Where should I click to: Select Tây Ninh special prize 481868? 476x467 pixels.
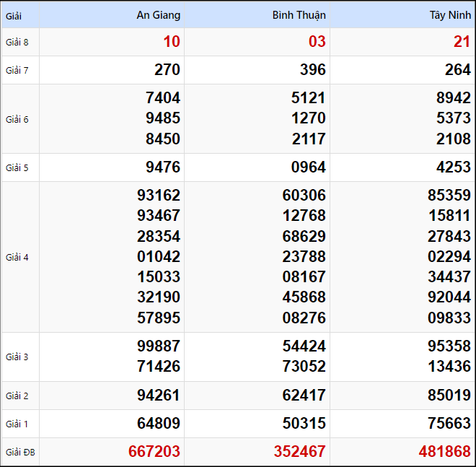tap(445, 452)
